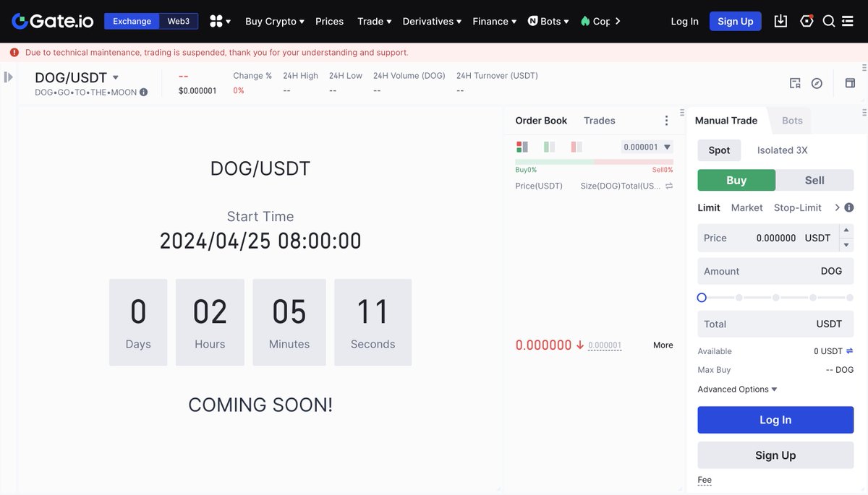Click the gray Sign Up button in trade panel
The height and width of the screenshot is (495, 868).
775,455
